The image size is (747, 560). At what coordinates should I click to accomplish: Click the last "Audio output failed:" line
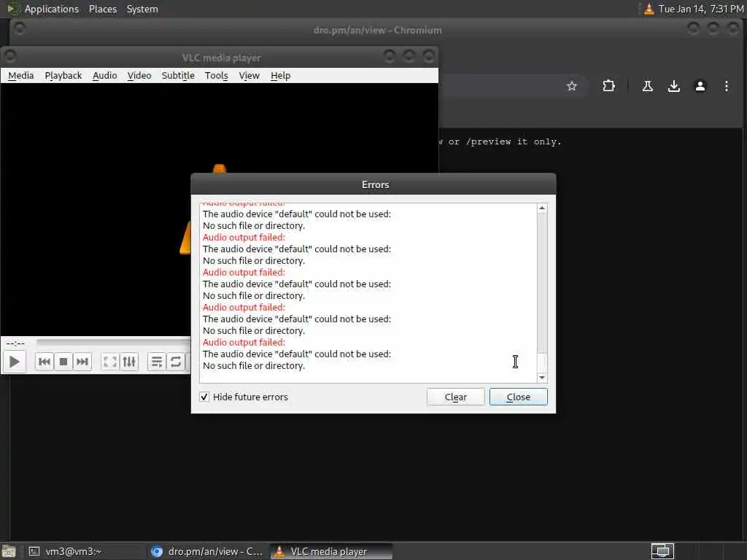(244, 343)
